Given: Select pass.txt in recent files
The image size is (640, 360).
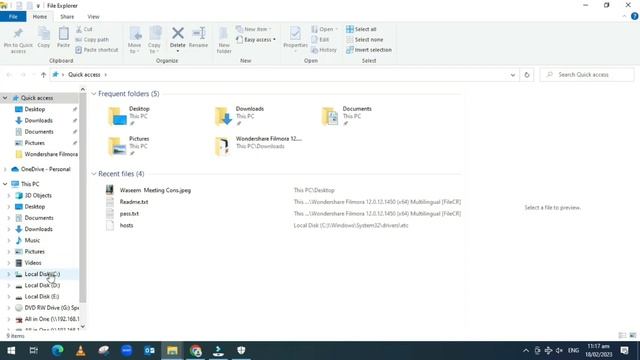Looking at the screenshot, I should 129,213.
